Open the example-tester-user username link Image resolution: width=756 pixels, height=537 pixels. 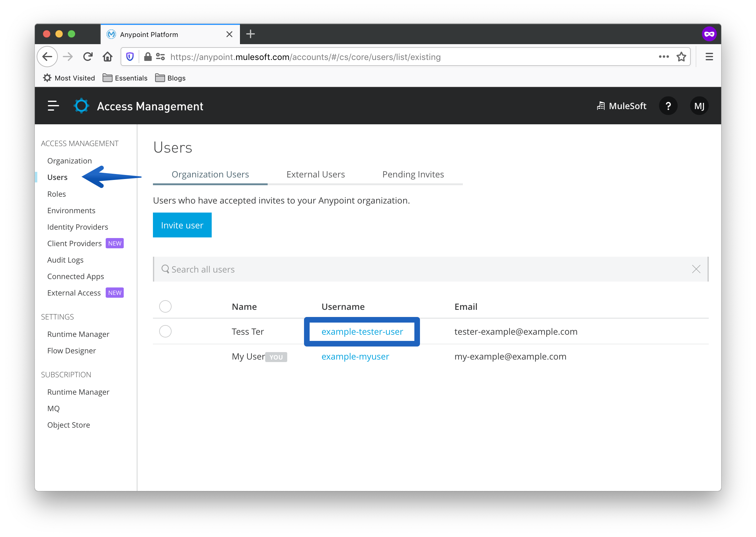[362, 332]
